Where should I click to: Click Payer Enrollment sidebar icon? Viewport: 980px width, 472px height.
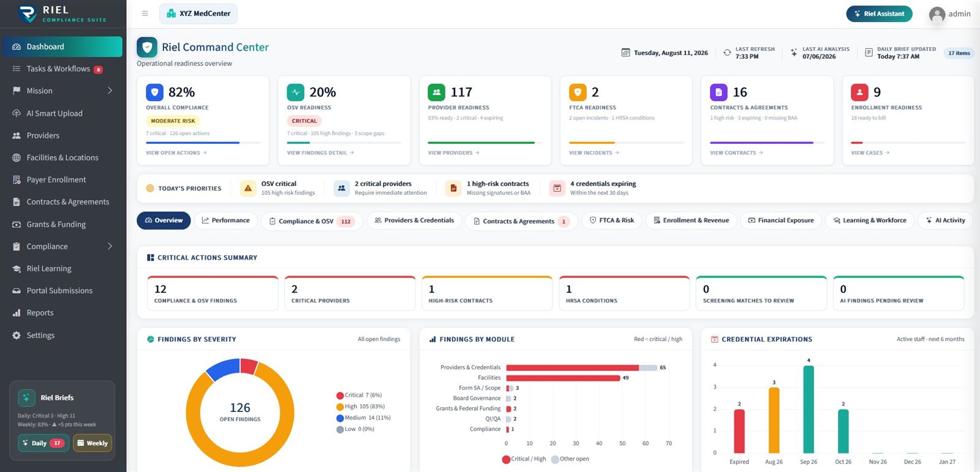[17, 179]
